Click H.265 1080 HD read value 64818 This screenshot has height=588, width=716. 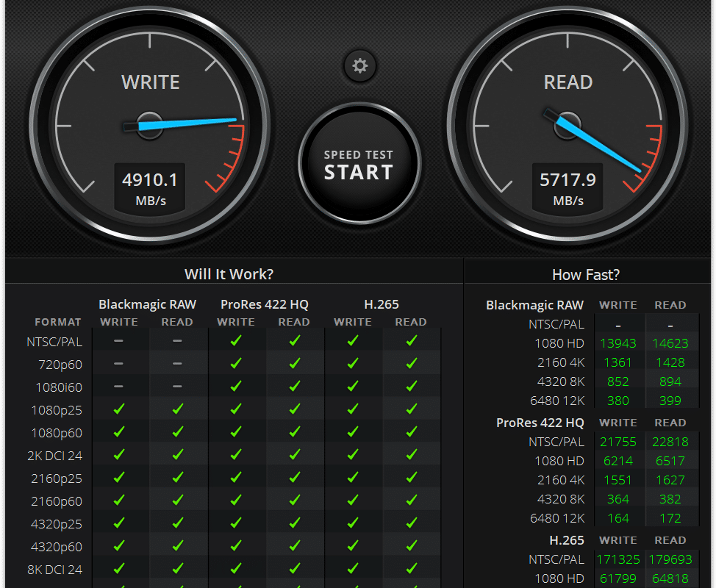pos(670,579)
